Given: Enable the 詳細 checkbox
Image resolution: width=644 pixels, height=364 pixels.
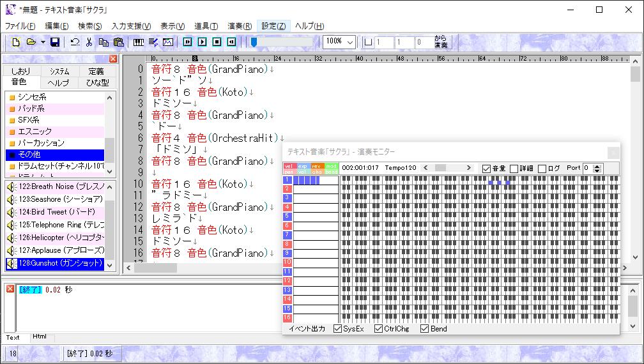Looking at the screenshot, I should coord(514,169).
